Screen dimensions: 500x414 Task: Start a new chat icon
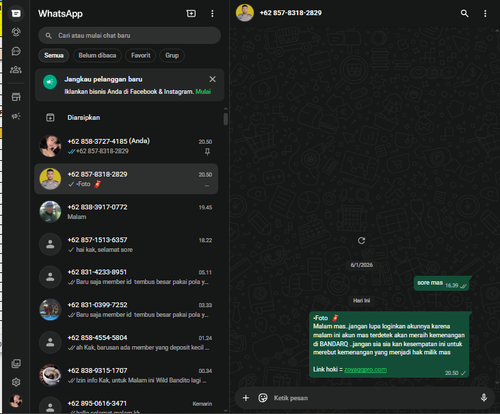point(191,13)
